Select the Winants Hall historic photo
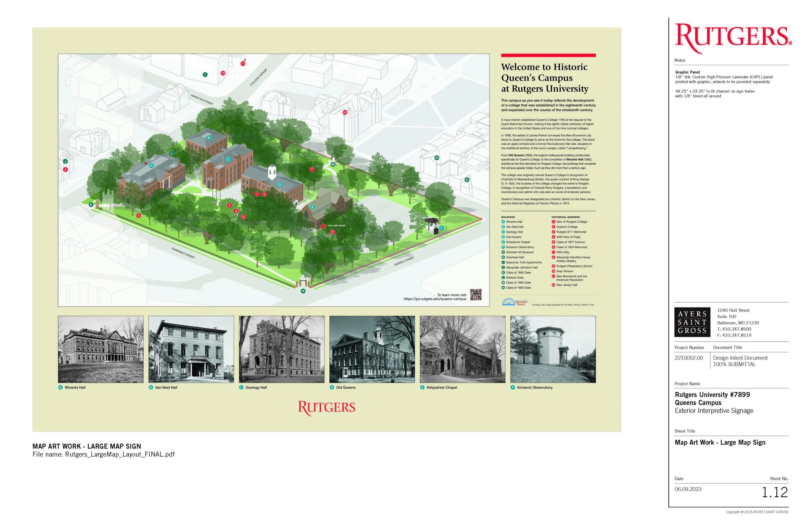The width and height of the screenshot is (812, 525). pyautogui.click(x=101, y=349)
